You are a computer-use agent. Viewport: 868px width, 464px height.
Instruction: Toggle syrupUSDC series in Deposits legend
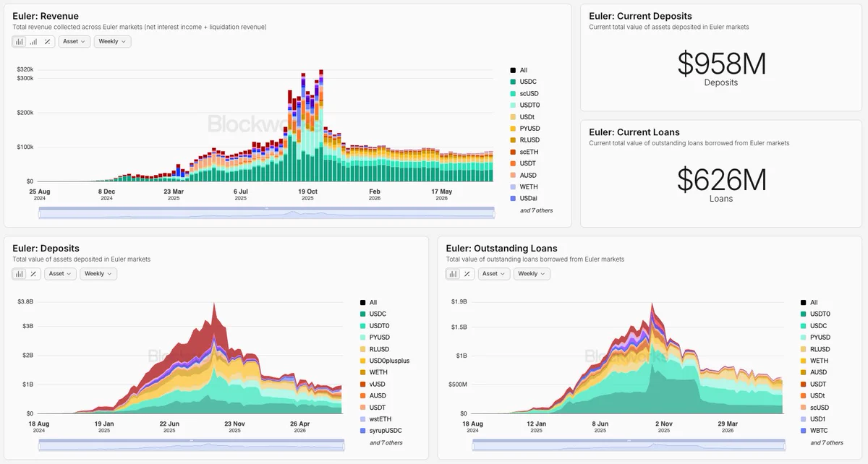(380, 431)
